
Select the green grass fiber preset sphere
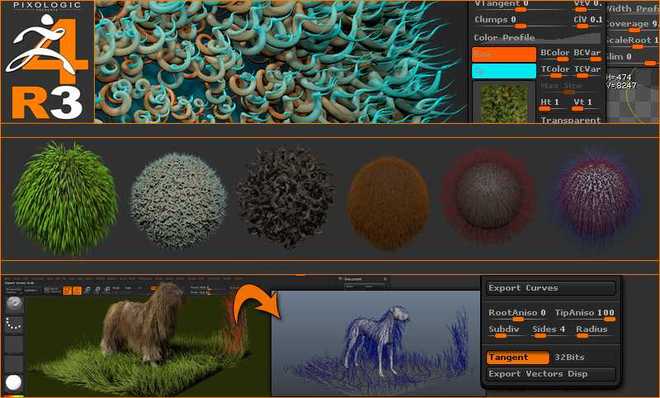pos(65,199)
